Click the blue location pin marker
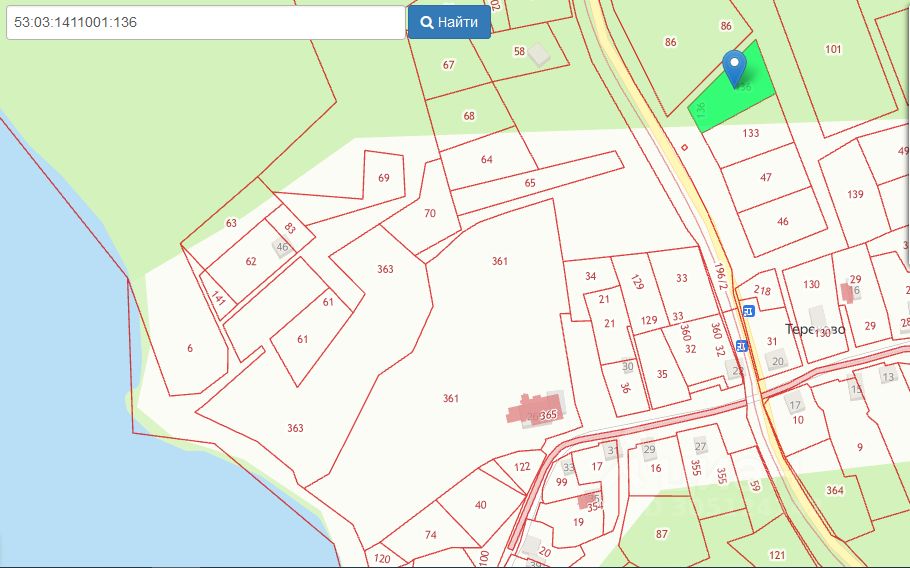 [734, 67]
